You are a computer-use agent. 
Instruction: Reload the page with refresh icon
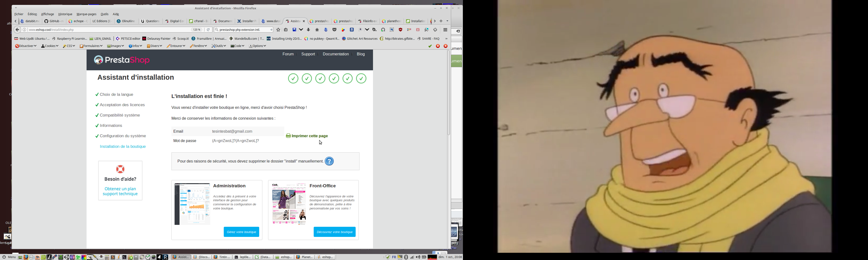pos(209,30)
